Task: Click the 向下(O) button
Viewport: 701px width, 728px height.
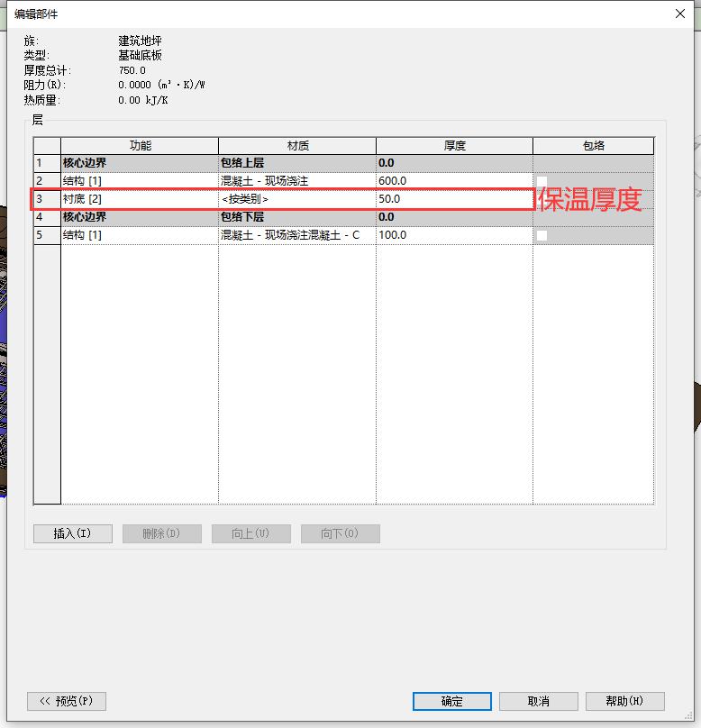Action: [341, 533]
